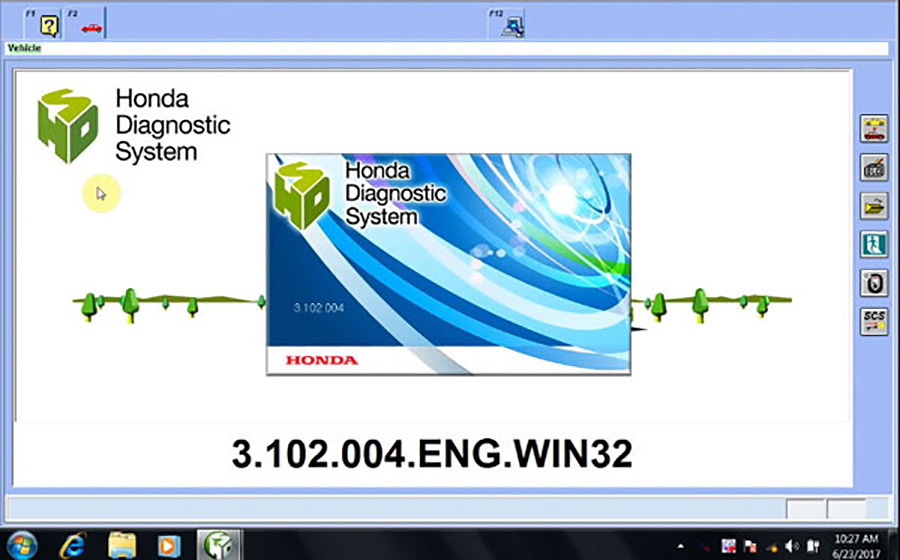Click the teal exit door icon

(x=873, y=244)
